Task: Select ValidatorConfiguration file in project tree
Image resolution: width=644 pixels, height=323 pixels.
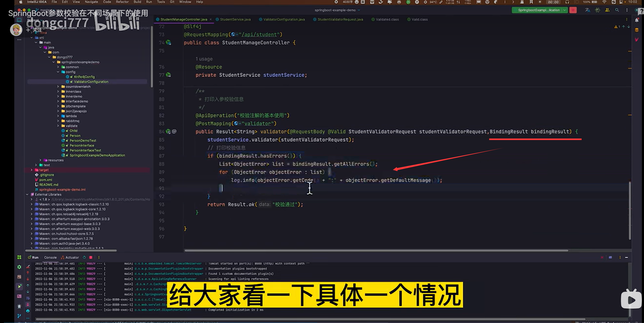Action: pos(91,82)
